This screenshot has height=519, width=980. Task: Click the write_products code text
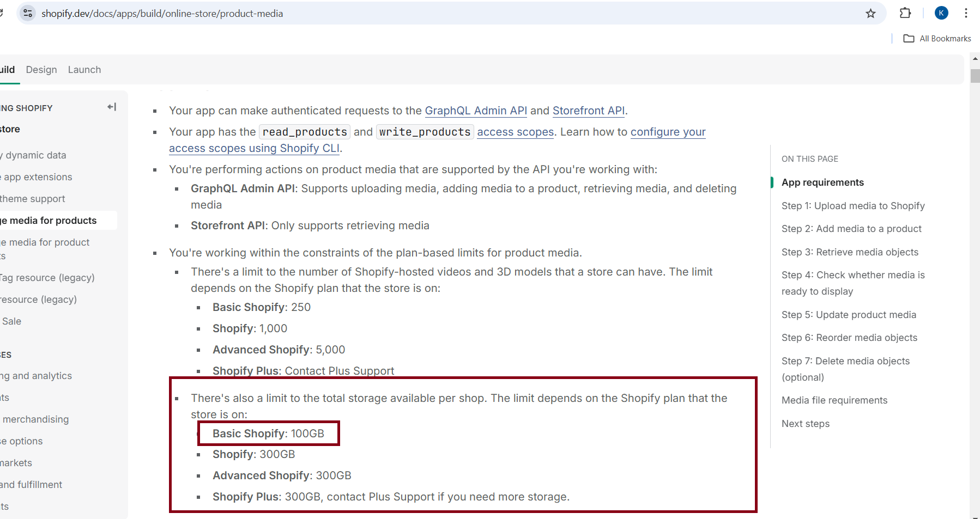tap(425, 132)
